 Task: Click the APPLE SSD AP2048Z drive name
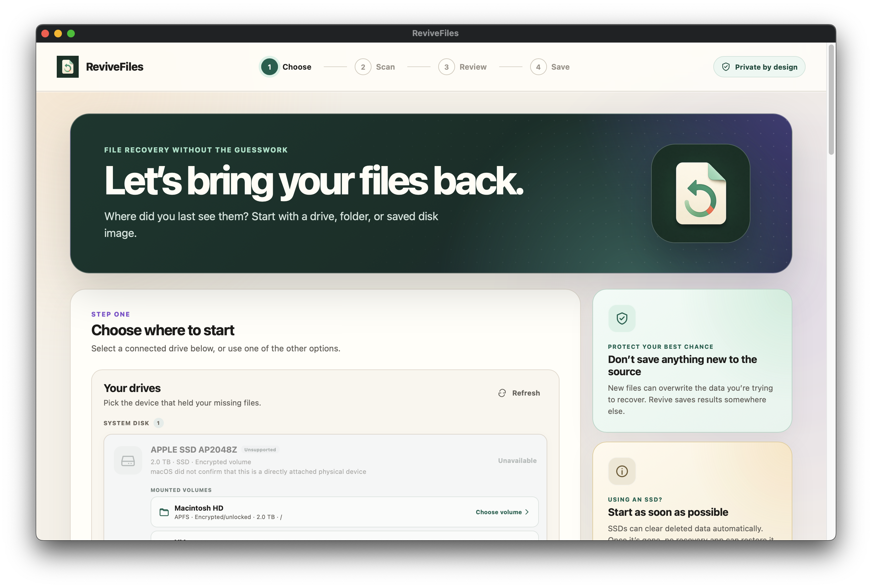193,449
